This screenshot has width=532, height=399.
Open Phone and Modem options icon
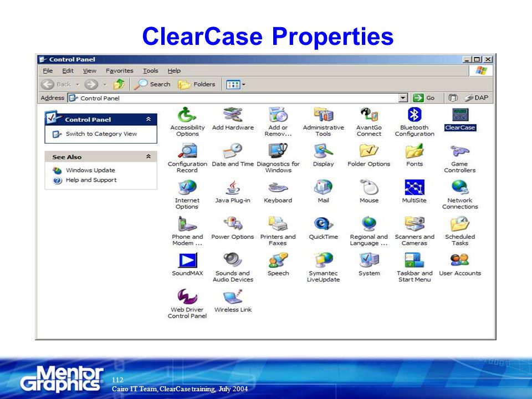(x=187, y=224)
